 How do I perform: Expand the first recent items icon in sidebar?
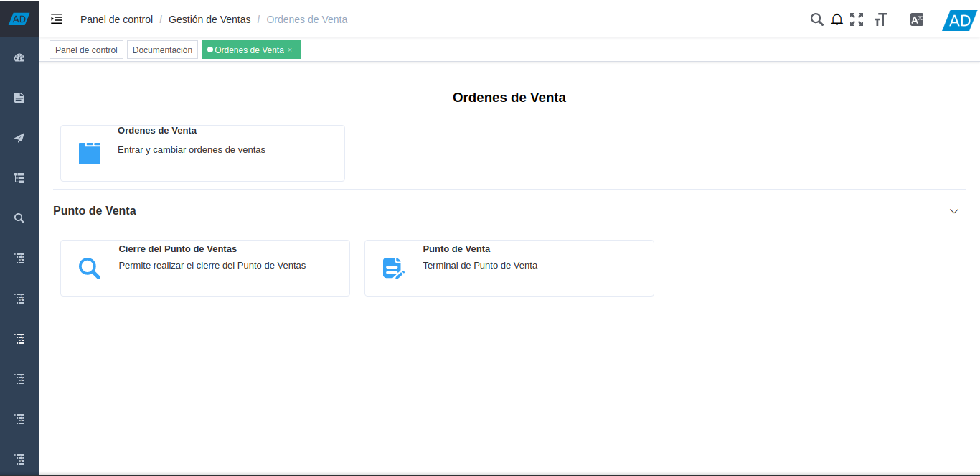tap(19, 258)
